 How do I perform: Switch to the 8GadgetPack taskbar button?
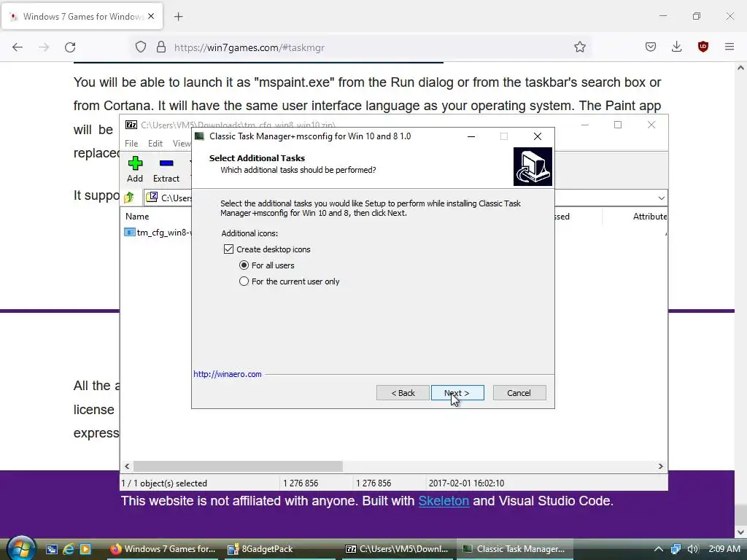click(281, 549)
